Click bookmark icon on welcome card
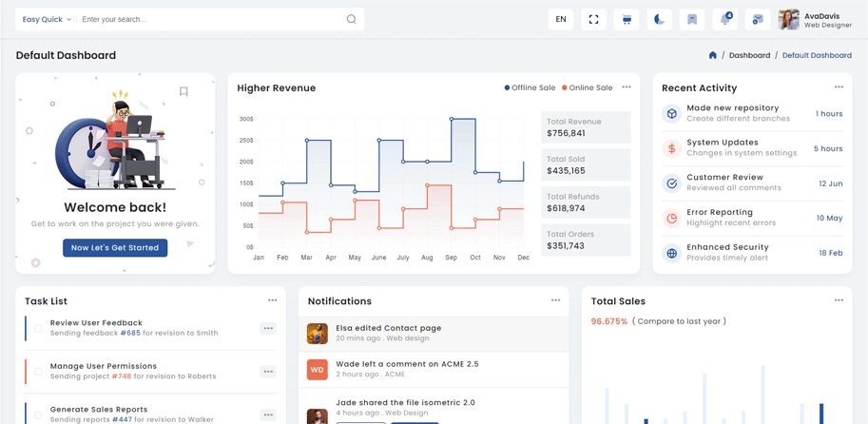The height and width of the screenshot is (424, 868). coord(183,92)
